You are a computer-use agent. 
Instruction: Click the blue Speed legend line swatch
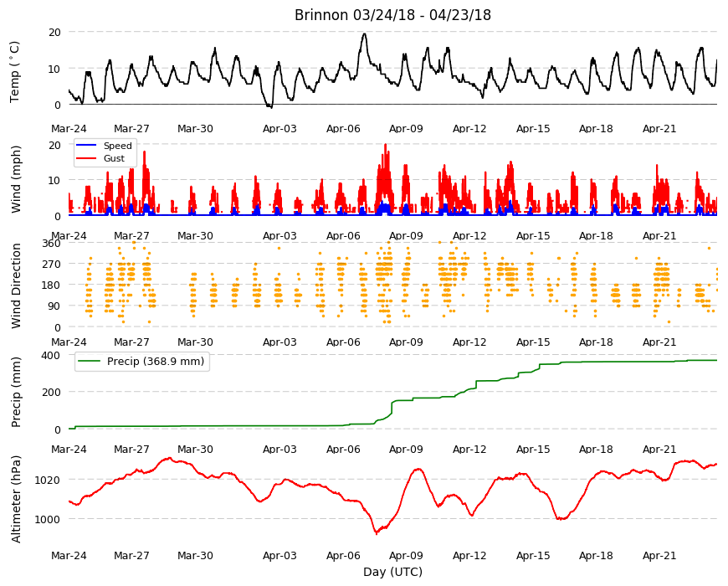[86, 146]
